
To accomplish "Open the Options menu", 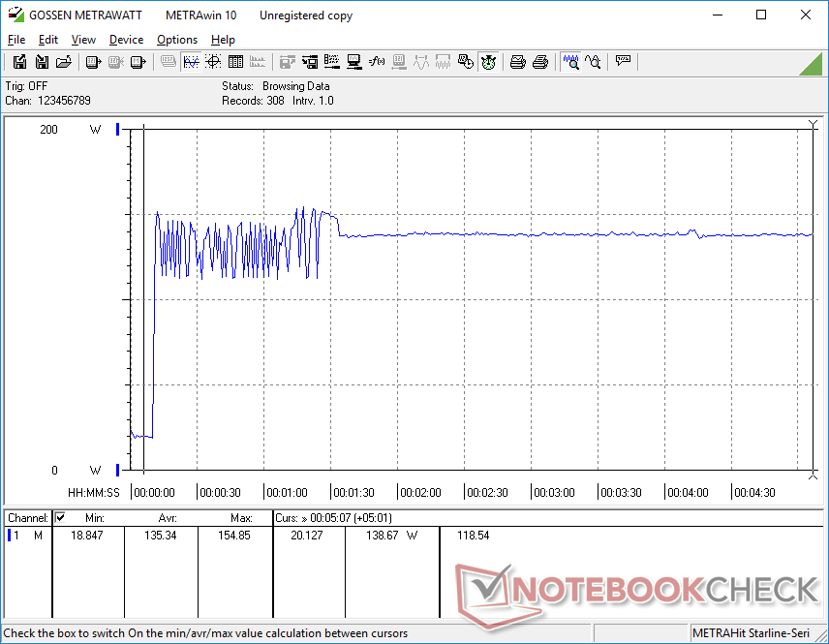I will click(177, 40).
